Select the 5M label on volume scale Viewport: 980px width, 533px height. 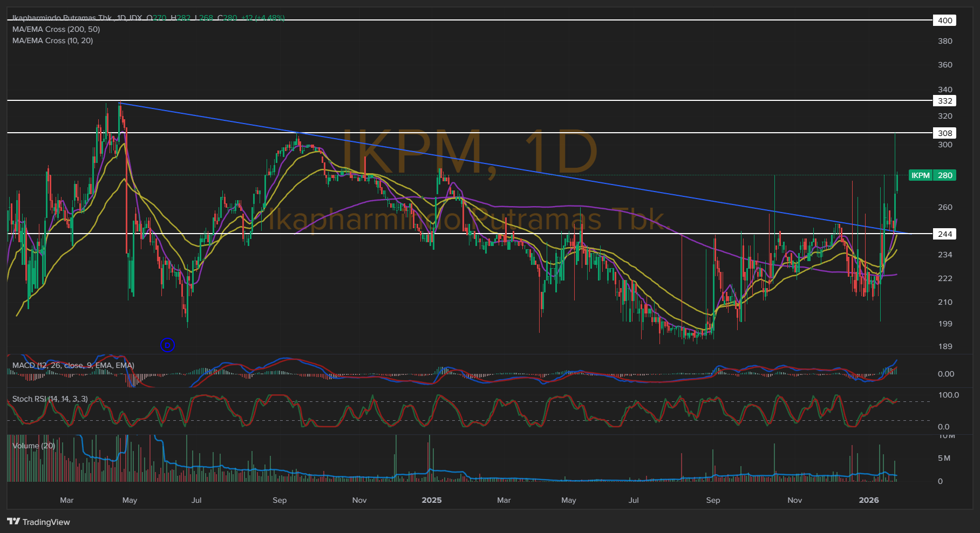point(944,458)
